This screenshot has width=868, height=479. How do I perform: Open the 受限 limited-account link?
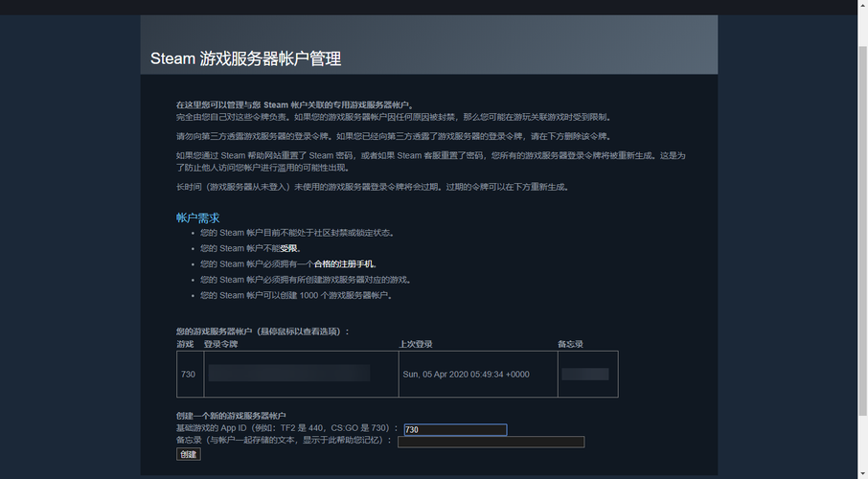pos(288,249)
